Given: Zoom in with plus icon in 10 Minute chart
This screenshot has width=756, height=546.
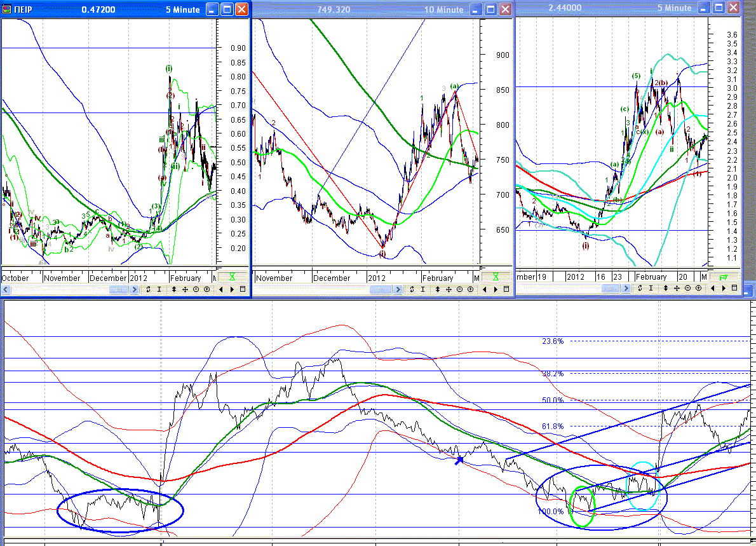Looking at the screenshot, I should point(471,289).
